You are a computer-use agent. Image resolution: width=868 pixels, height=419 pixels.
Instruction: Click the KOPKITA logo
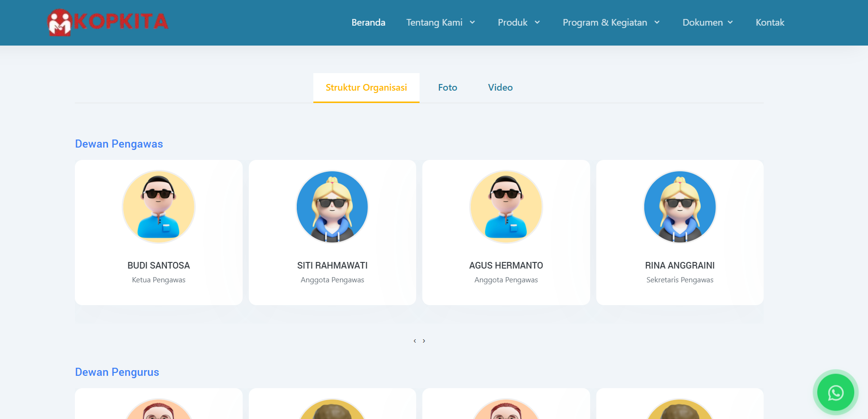108,22
